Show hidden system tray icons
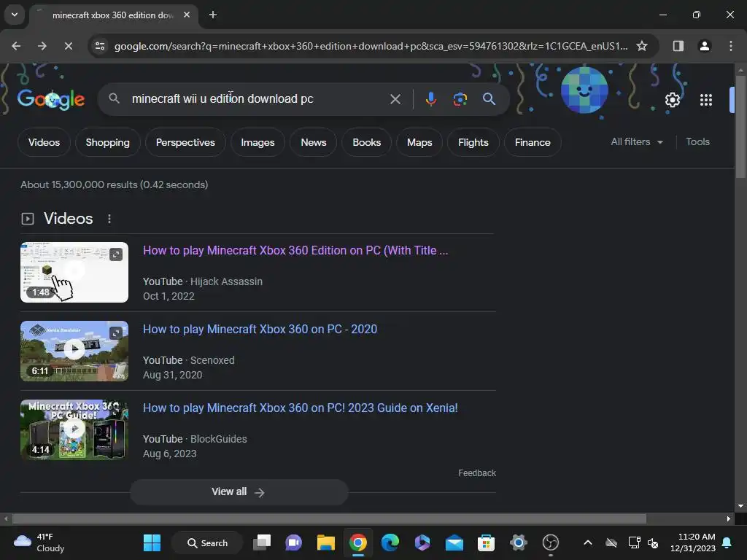 588,542
